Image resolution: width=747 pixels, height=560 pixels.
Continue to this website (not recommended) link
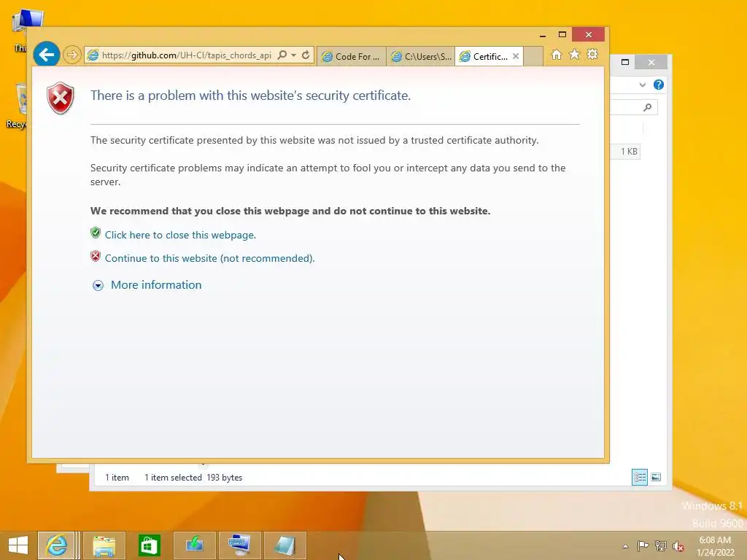[x=209, y=258]
